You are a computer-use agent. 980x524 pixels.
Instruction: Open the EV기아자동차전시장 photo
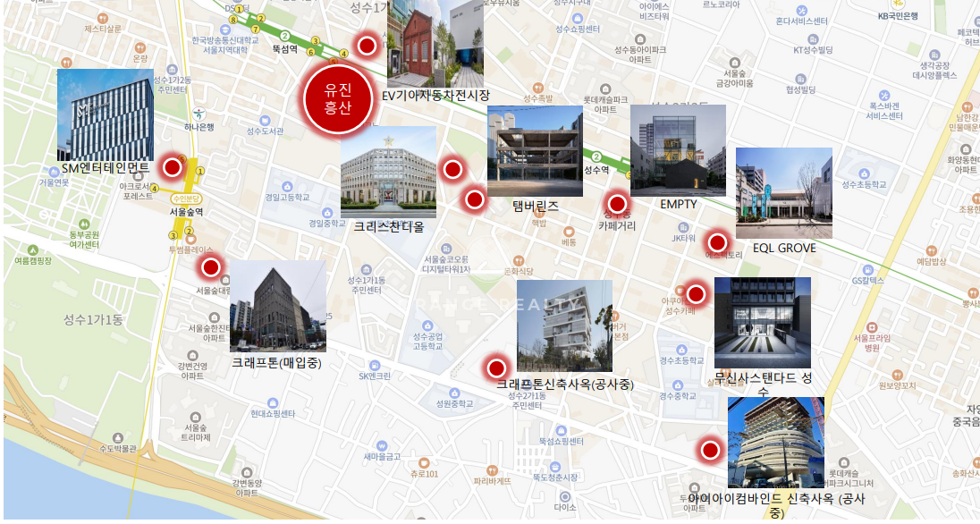tap(435, 44)
